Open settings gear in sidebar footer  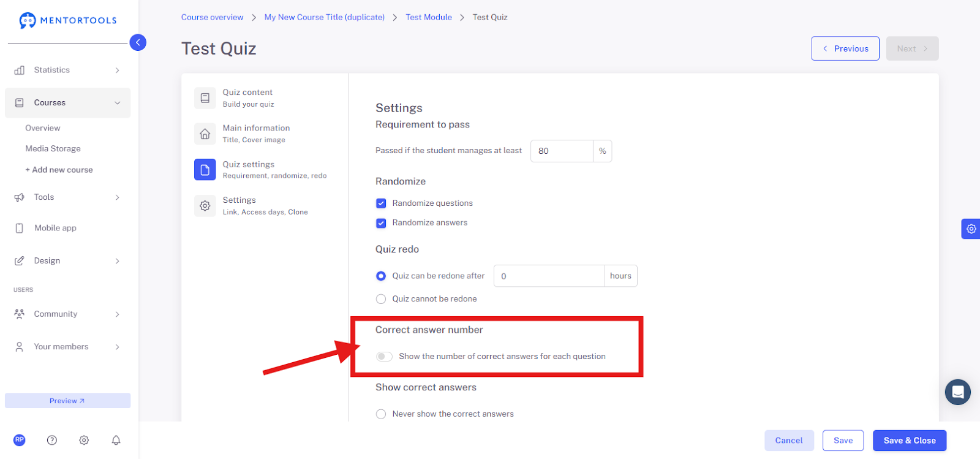[84, 440]
